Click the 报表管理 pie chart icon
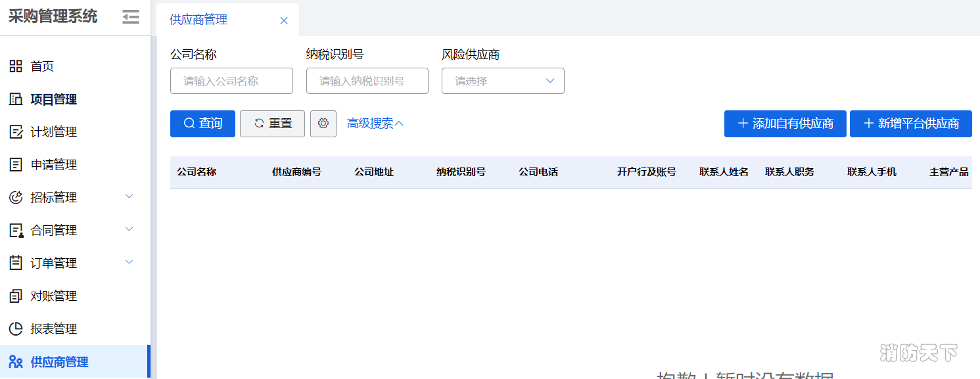Screen dimensions: 980x379 coord(16,329)
